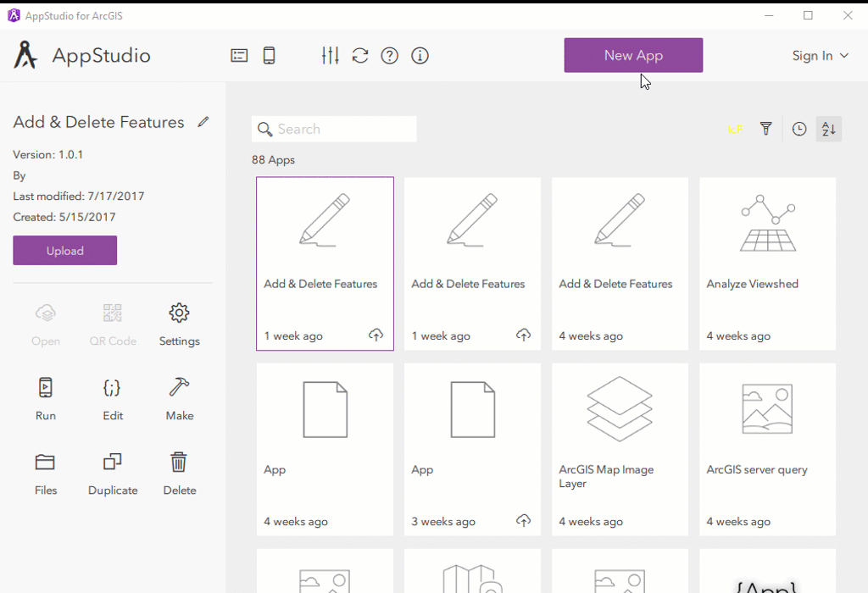The height and width of the screenshot is (593, 868).
Task: Select the ArcGIS server query card
Action: (767, 449)
